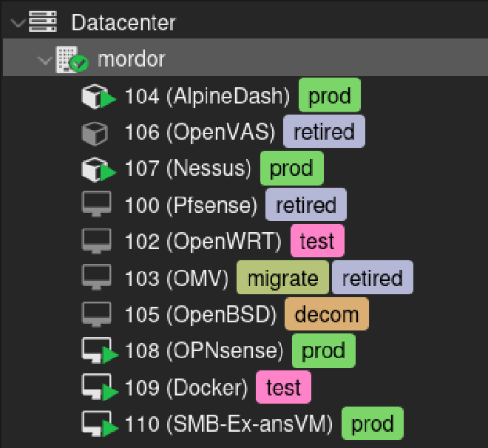Click the orange decom tag on OpenBSD
The height and width of the screenshot is (448, 488).
click(x=326, y=314)
